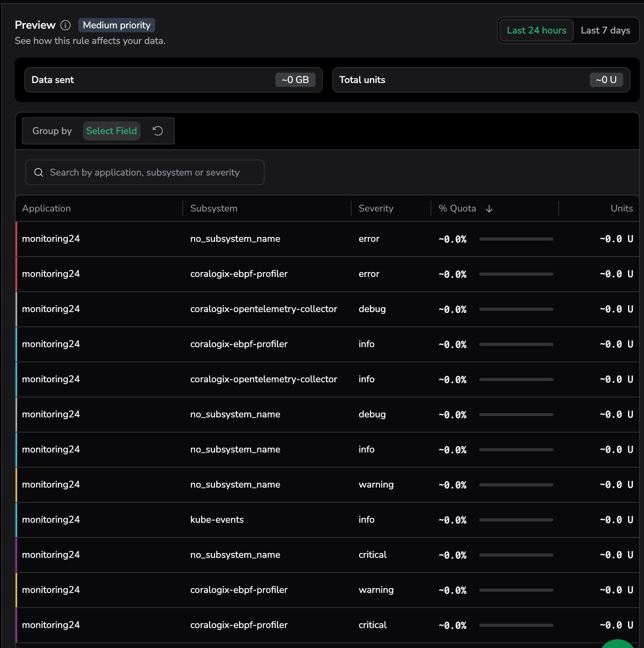The image size is (644, 648).
Task: Select no_subsystem_name in the critical row
Action: point(235,555)
